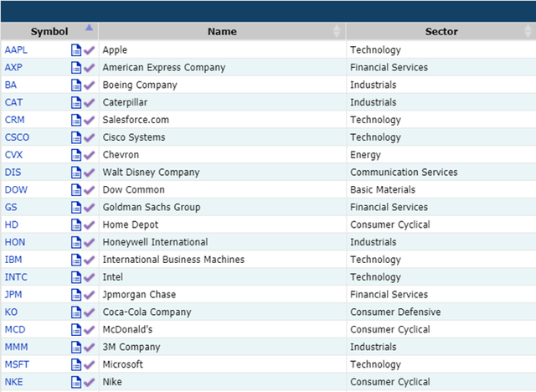Select the 'Consumer Defensive' sector cell
This screenshot has height=392, width=536.
(x=441, y=312)
